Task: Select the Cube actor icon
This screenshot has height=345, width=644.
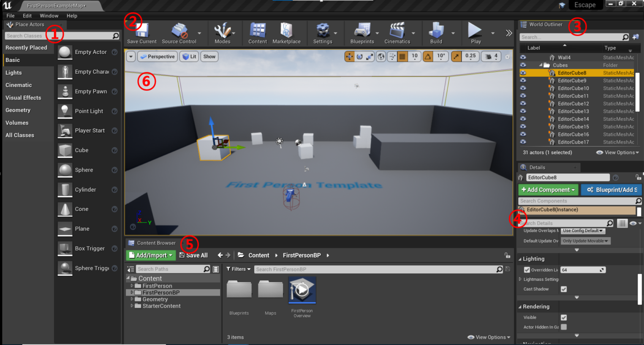Action: pyautogui.click(x=65, y=150)
